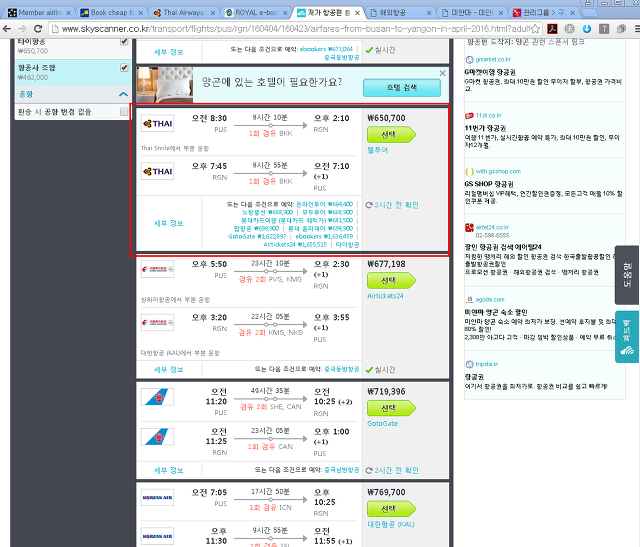Viewport: 640px width, 547px height.
Task: Book via GotoGate ₩1,622,897 link
Action: coord(257,236)
